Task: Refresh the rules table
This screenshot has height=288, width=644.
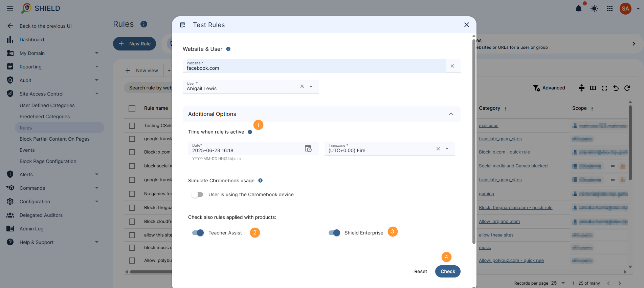Action: tap(627, 88)
